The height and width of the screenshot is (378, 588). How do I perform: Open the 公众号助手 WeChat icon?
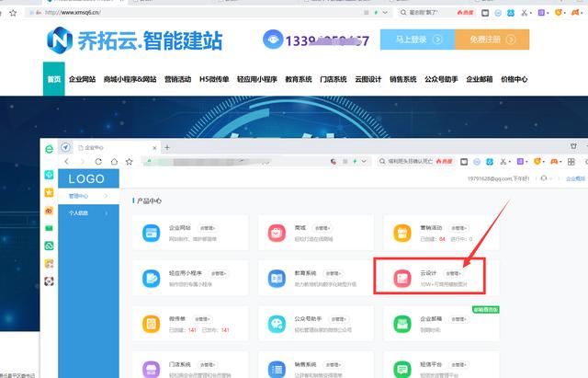pyautogui.click(x=277, y=324)
